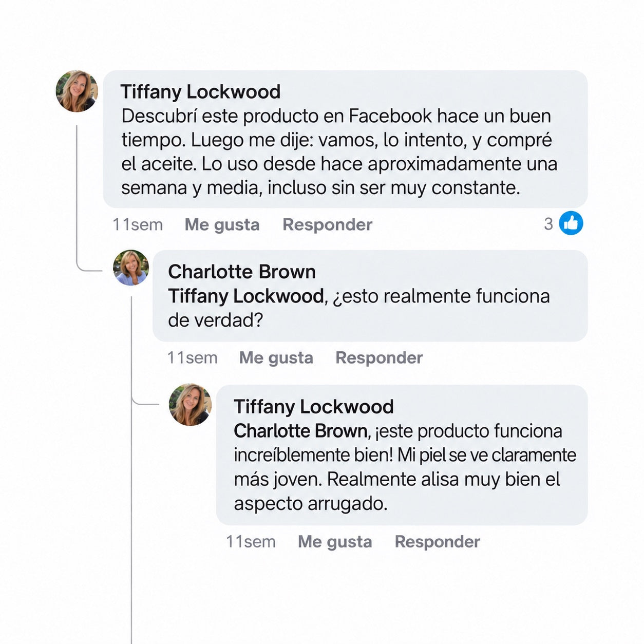Screen dimensions: 644x644
Task: Open Tiffany Lockwood's avatar on the top comment
Action: (x=77, y=91)
